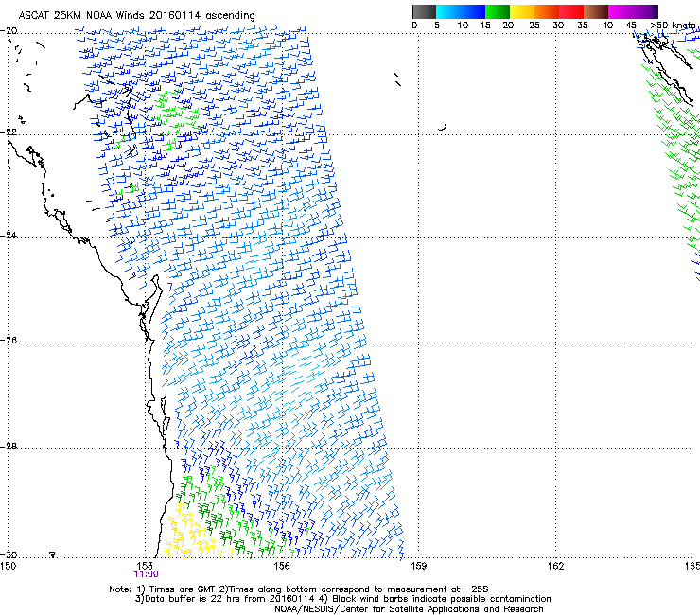Click the longitude label '162'
The height and width of the screenshot is (615, 700).
coord(555,567)
